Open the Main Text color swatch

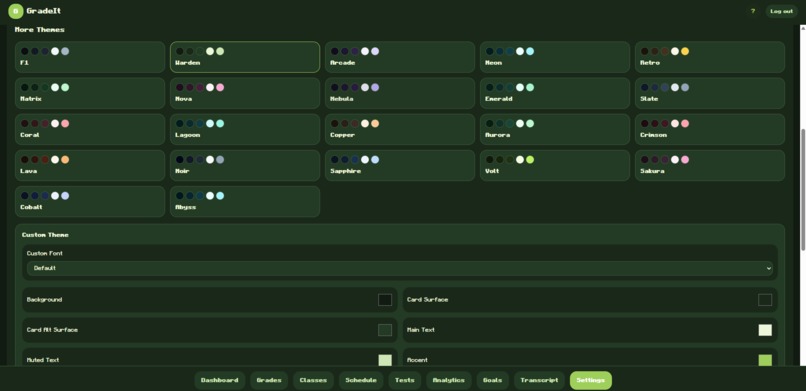coord(765,330)
